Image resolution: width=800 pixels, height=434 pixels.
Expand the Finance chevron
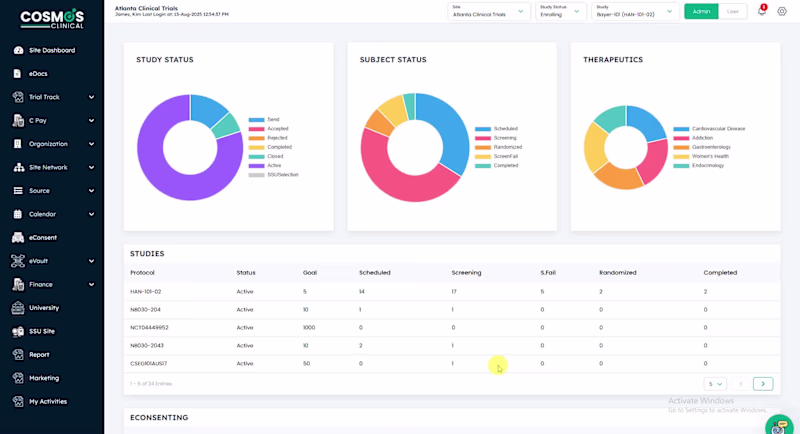point(91,285)
